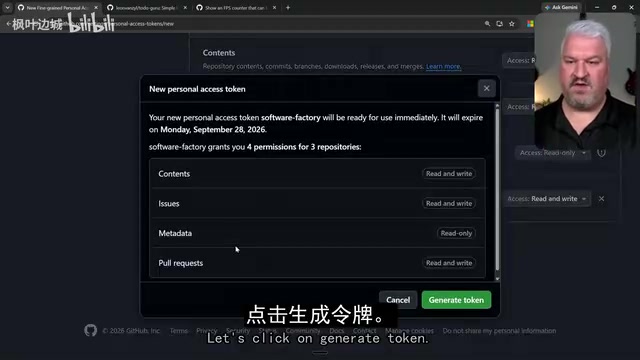Click the colorful extension icon in toolbar
Screen dimensions: 640x360
[530, 24]
